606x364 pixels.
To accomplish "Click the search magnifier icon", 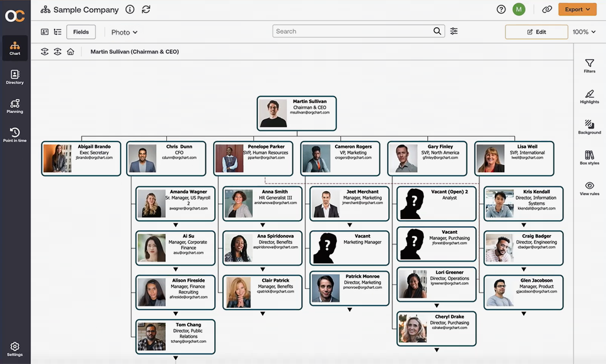I will tap(437, 31).
